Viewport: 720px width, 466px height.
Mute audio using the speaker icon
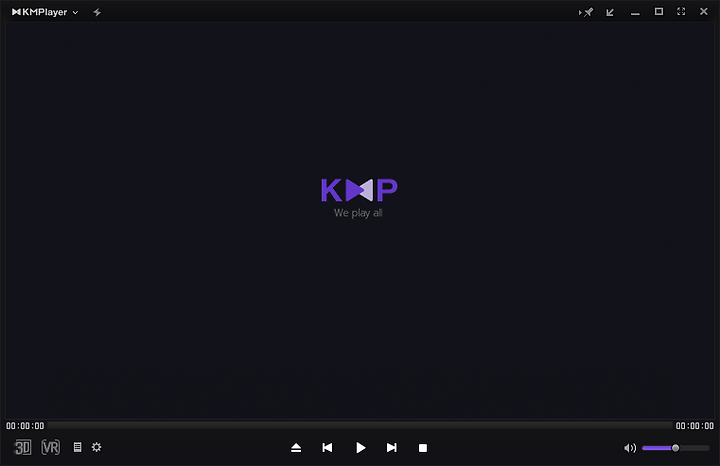(x=630, y=448)
